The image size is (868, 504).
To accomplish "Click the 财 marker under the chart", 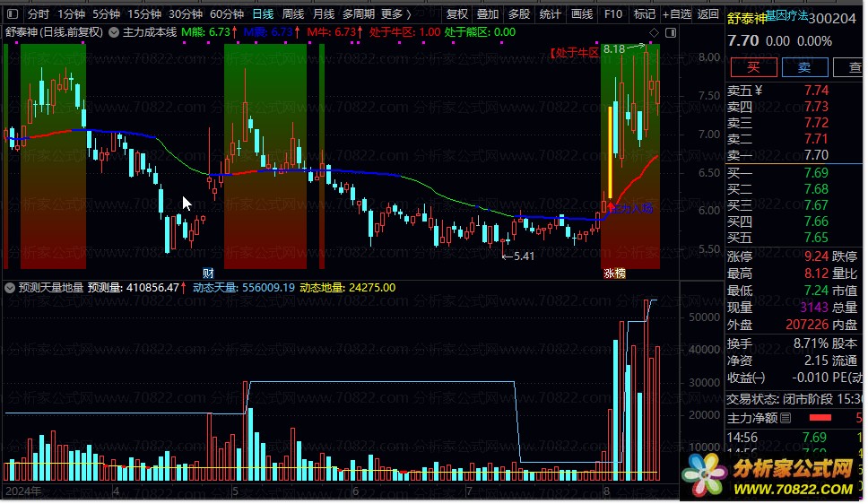I will 208,273.
